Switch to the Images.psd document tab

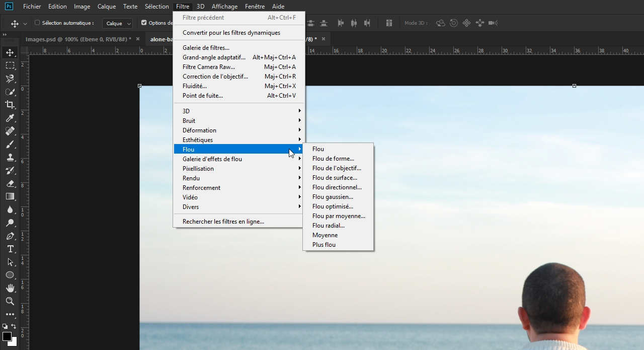[x=78, y=39]
